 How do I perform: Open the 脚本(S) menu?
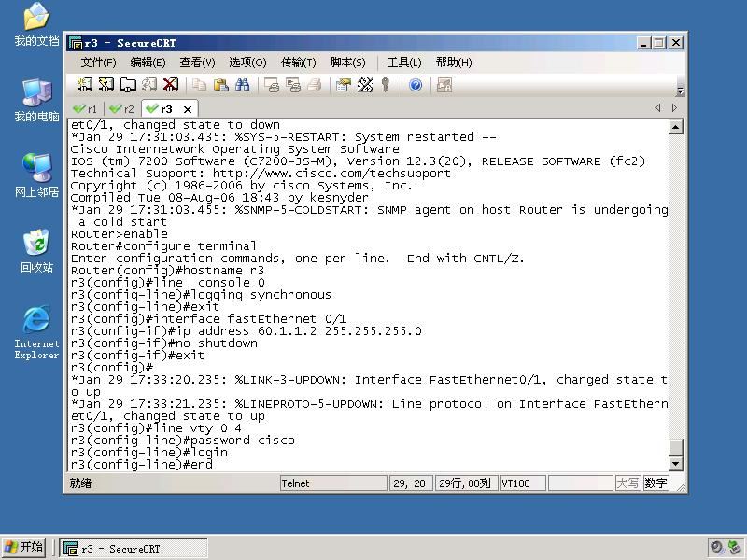pyautogui.click(x=347, y=63)
